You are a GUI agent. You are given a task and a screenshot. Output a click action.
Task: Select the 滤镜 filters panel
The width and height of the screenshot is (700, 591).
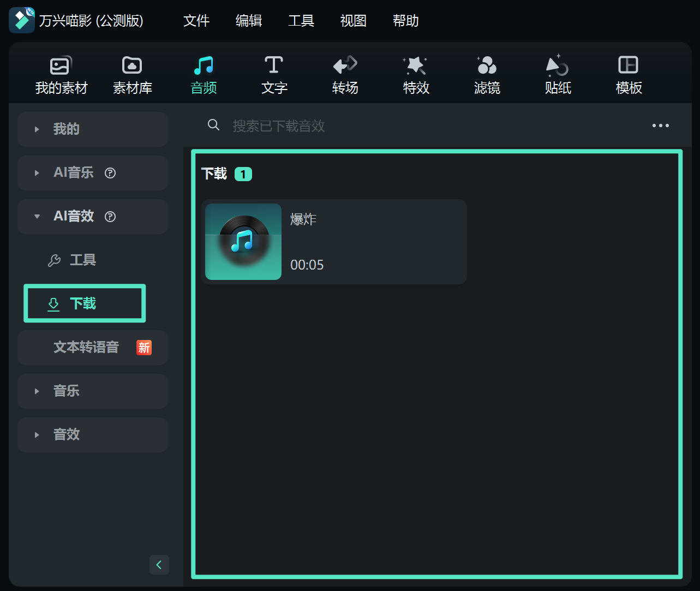pos(487,74)
